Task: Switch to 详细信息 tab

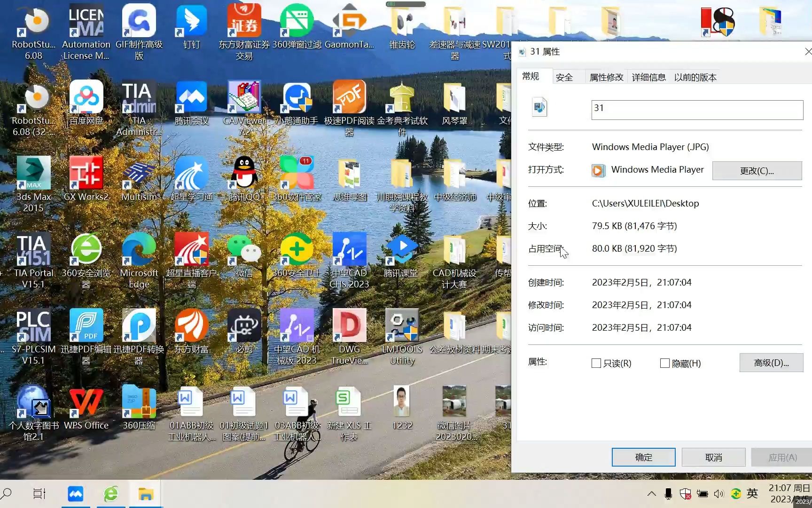Action: (648, 77)
